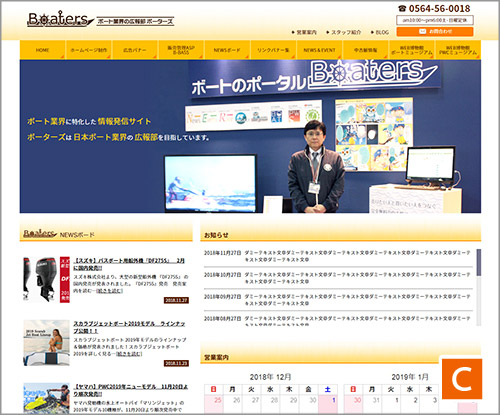
Task: Click the orange C badge icon
Action: (462, 379)
